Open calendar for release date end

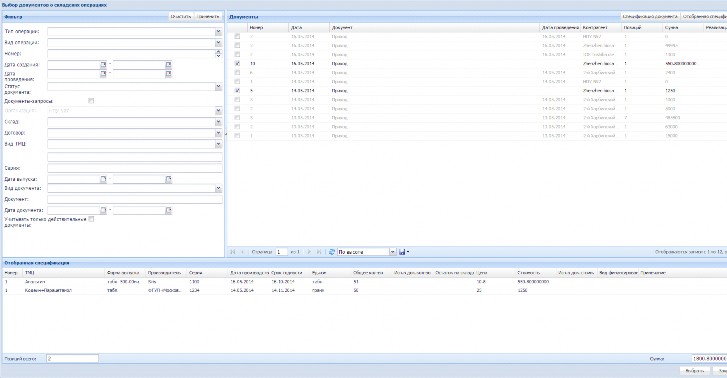click(168, 179)
